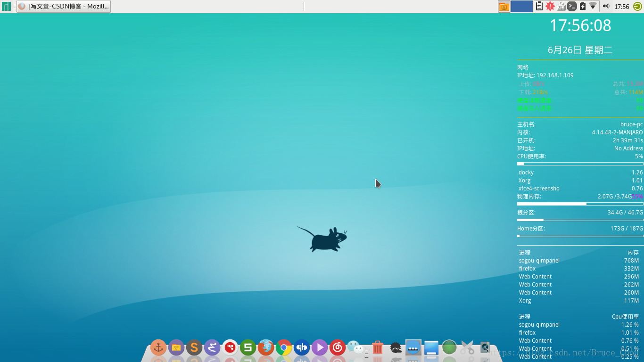Click the show desktop dock icon
The image size is (644, 362).
tap(431, 348)
